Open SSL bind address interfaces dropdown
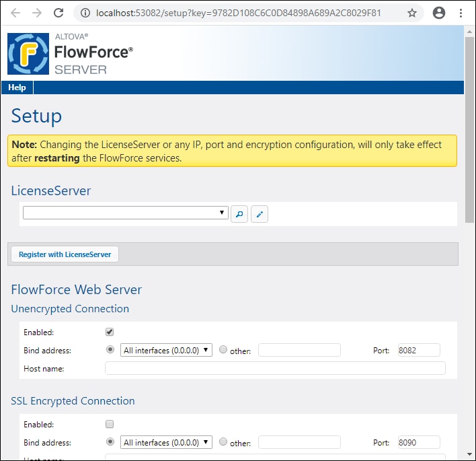 (166, 442)
